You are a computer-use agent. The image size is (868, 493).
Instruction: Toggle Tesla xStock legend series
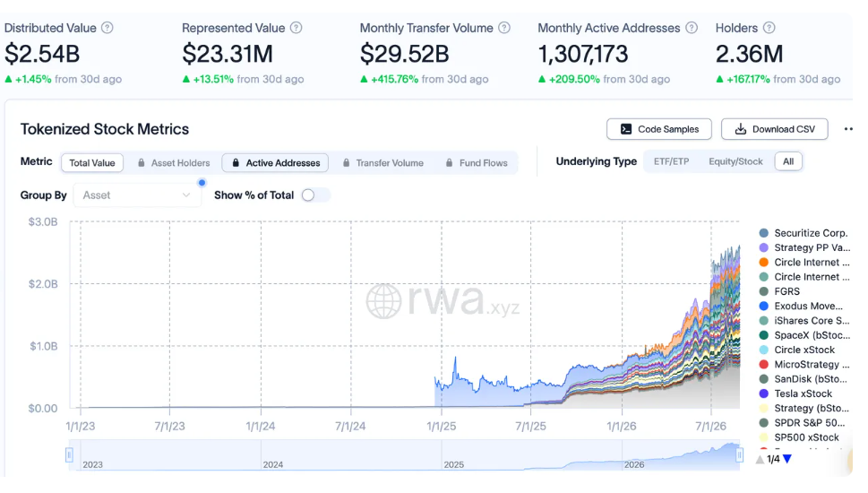795,394
